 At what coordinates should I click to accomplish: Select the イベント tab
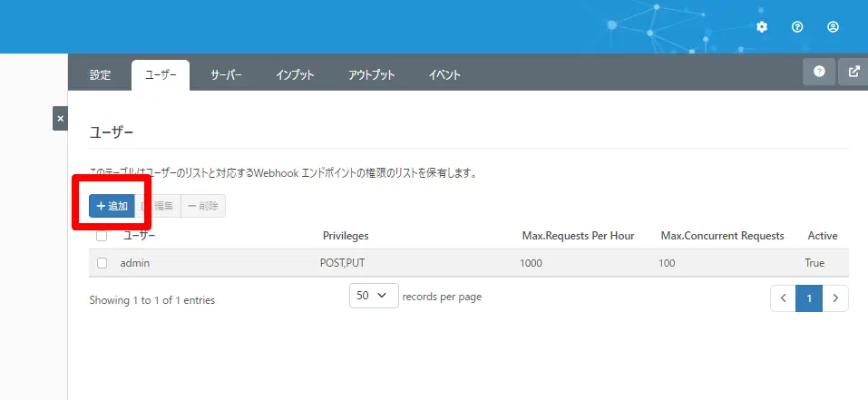[444, 75]
